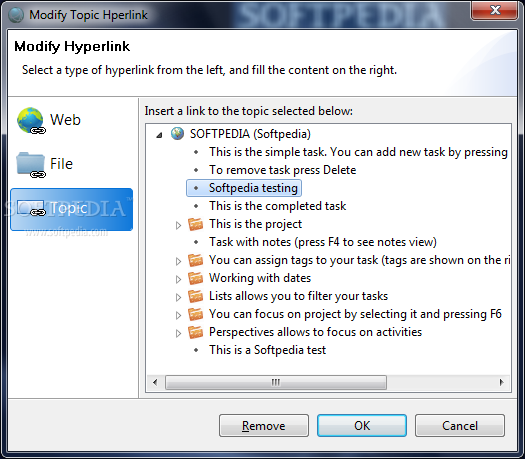
Task: Select 'This is the completed task'
Action: [278, 206]
